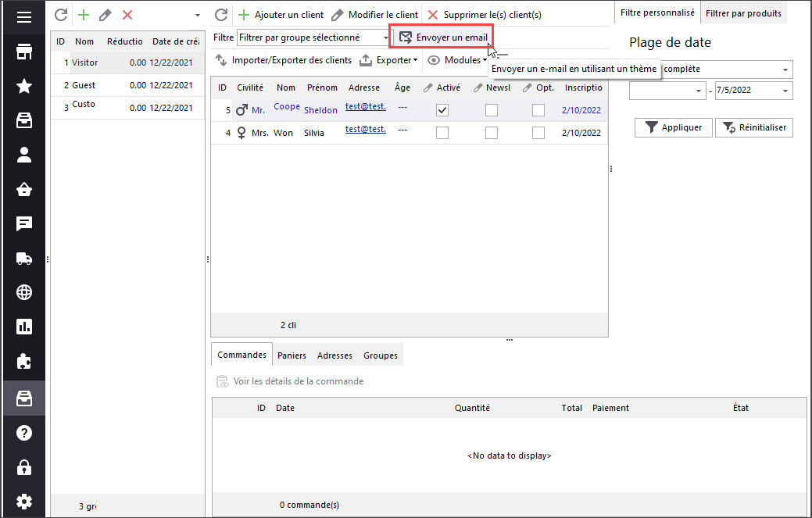The height and width of the screenshot is (518, 812).
Task: Open the help question mark icon
Action: tap(23, 433)
